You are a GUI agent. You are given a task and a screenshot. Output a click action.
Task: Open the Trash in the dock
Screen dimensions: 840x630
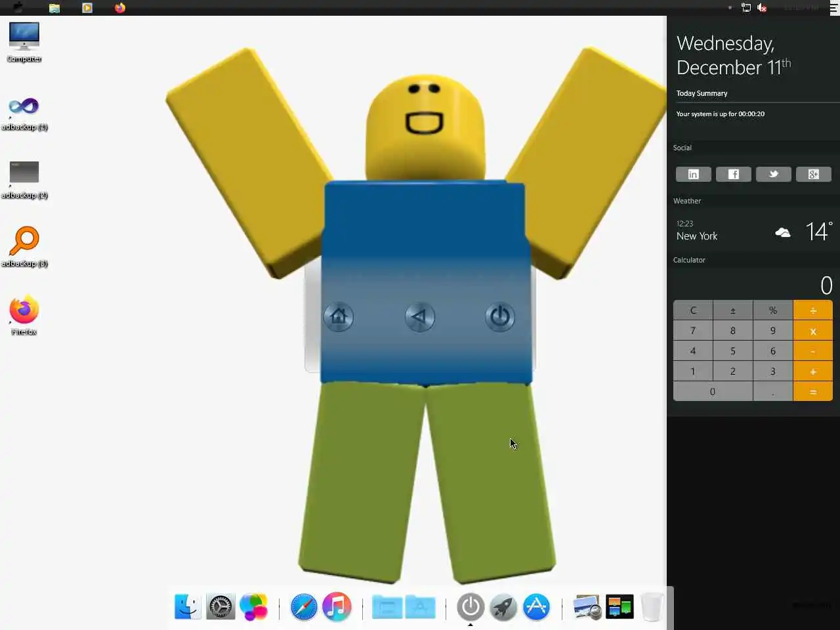[x=652, y=607]
